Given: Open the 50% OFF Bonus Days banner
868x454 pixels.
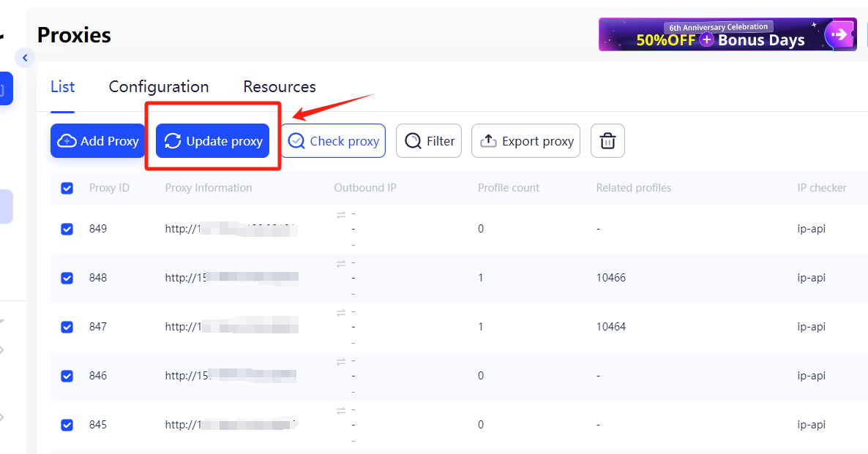Looking at the screenshot, I should pos(727,34).
